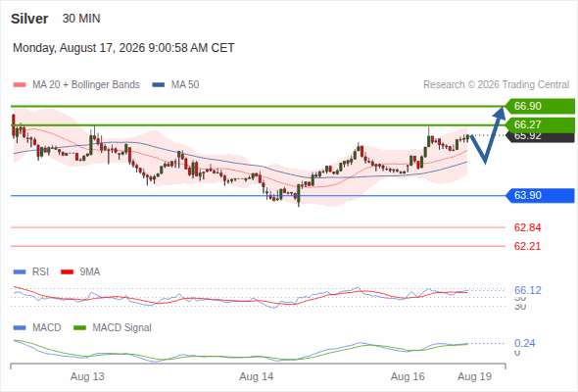The height and width of the screenshot is (392, 578).
Task: Click the 65.92 current price tag
Action: point(540,137)
